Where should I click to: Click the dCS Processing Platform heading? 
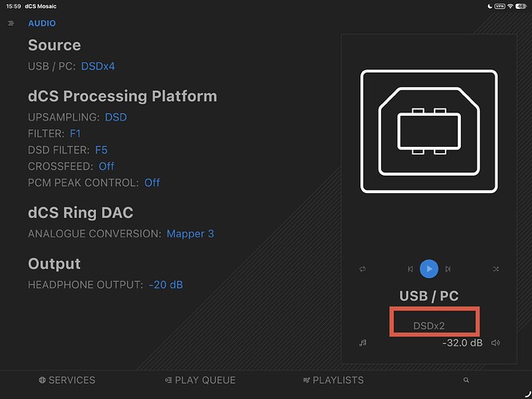122,97
